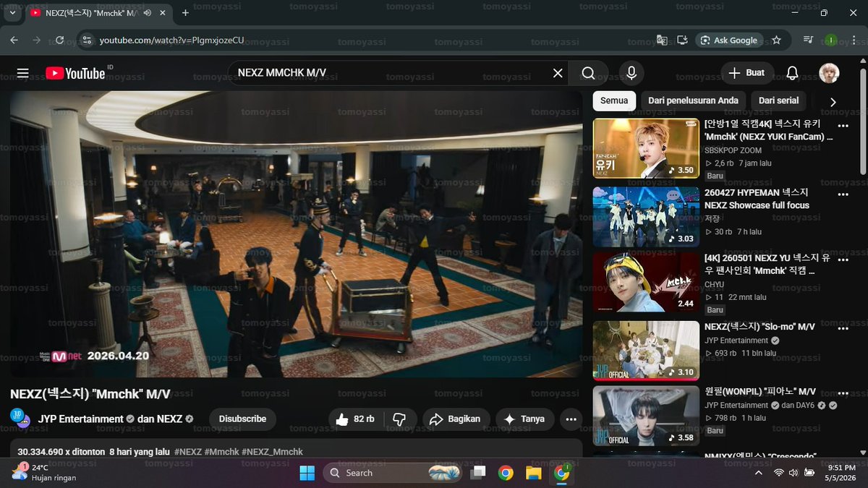Viewport: 868px width, 488px height.
Task: Click the Disubscribe button
Action: [242, 419]
